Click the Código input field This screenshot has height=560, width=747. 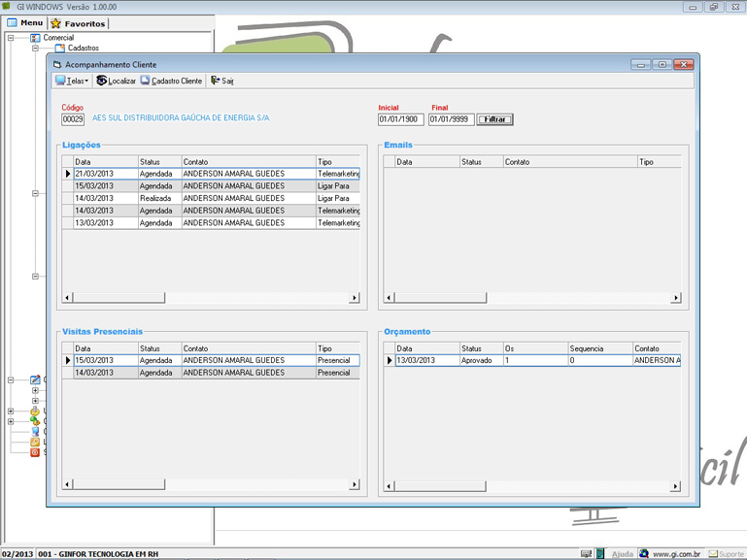73,119
